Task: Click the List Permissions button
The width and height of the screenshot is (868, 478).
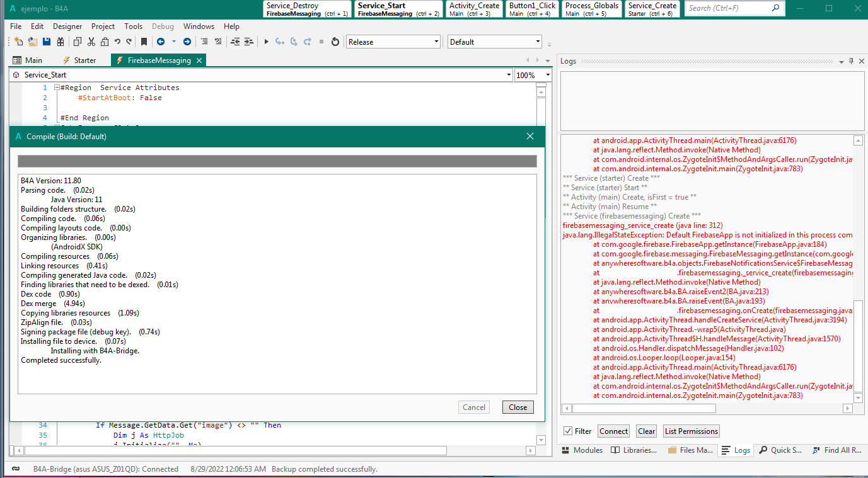Action: 692,431
